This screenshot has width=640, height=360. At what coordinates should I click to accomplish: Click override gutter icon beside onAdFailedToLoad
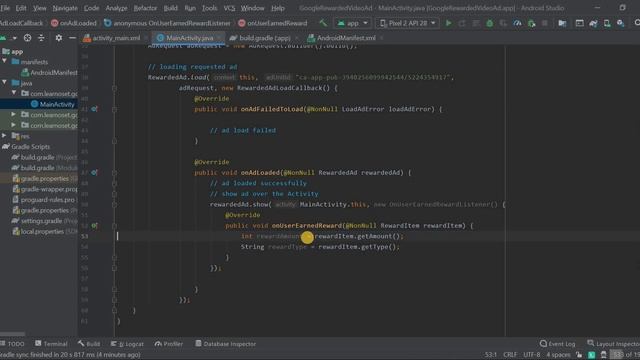[x=94, y=109]
